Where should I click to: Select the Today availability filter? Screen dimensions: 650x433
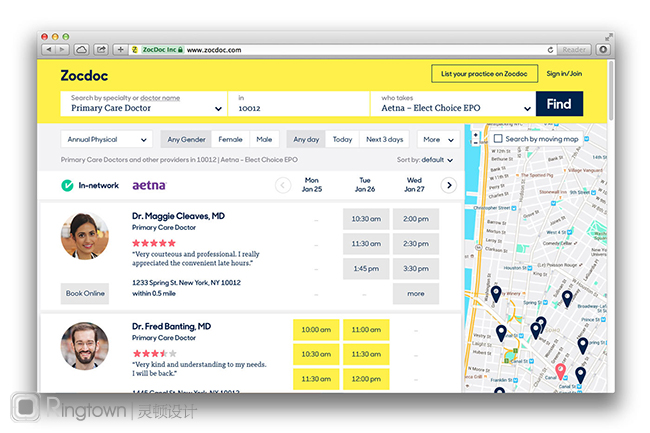(342, 139)
